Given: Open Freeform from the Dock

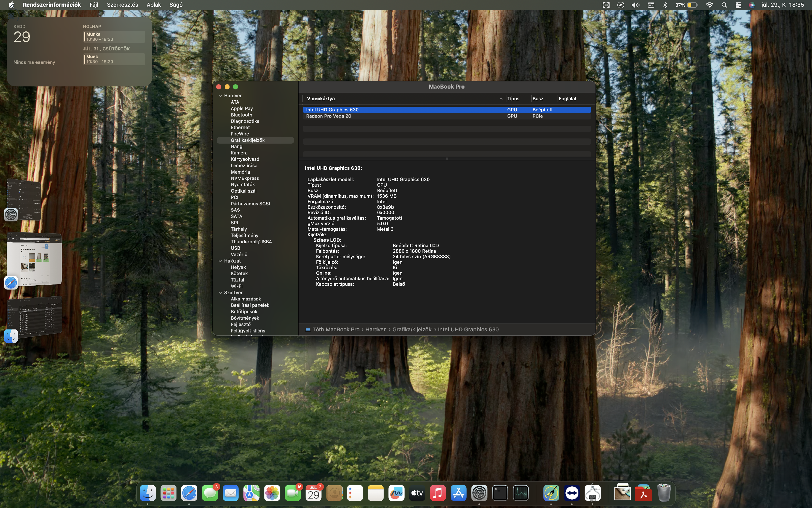Looking at the screenshot, I should point(396,493).
